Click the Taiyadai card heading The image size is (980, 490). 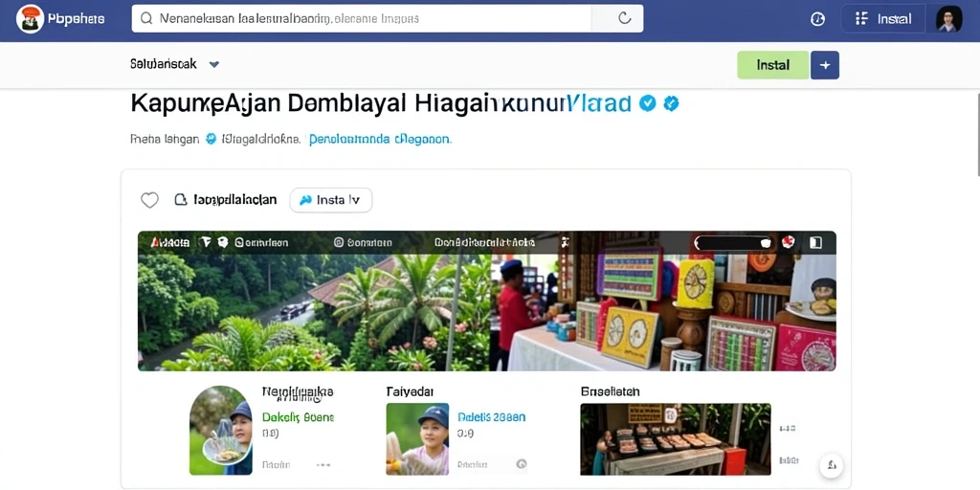[x=410, y=391]
